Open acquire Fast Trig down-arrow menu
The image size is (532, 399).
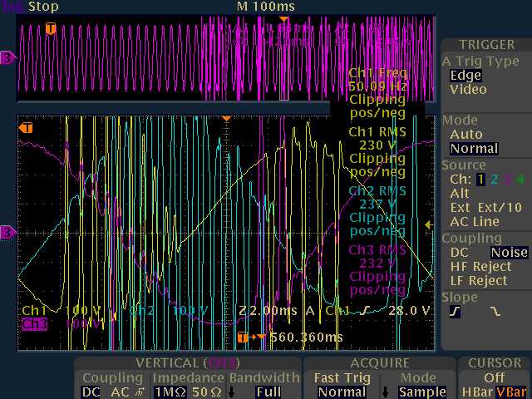(385, 392)
